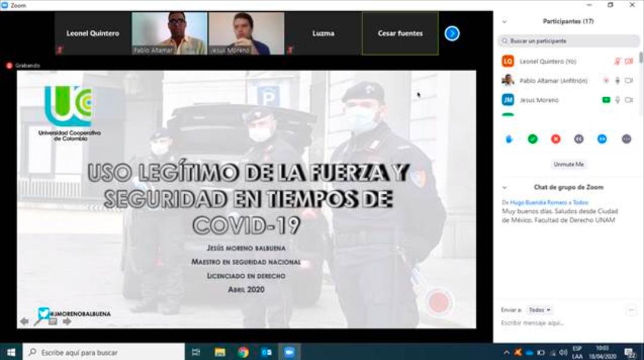This screenshot has height=360, width=644.
Task: Click the taskbar clock and date
Action: pyautogui.click(x=602, y=353)
